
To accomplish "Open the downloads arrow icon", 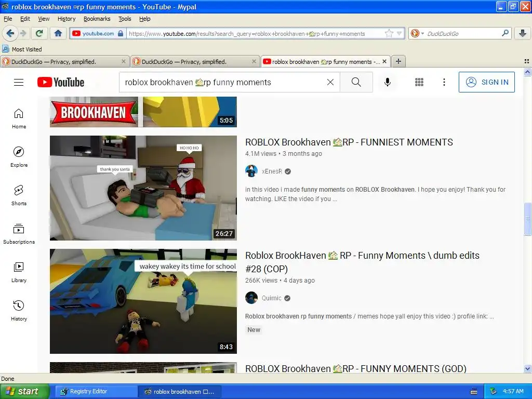I will coord(523,33).
